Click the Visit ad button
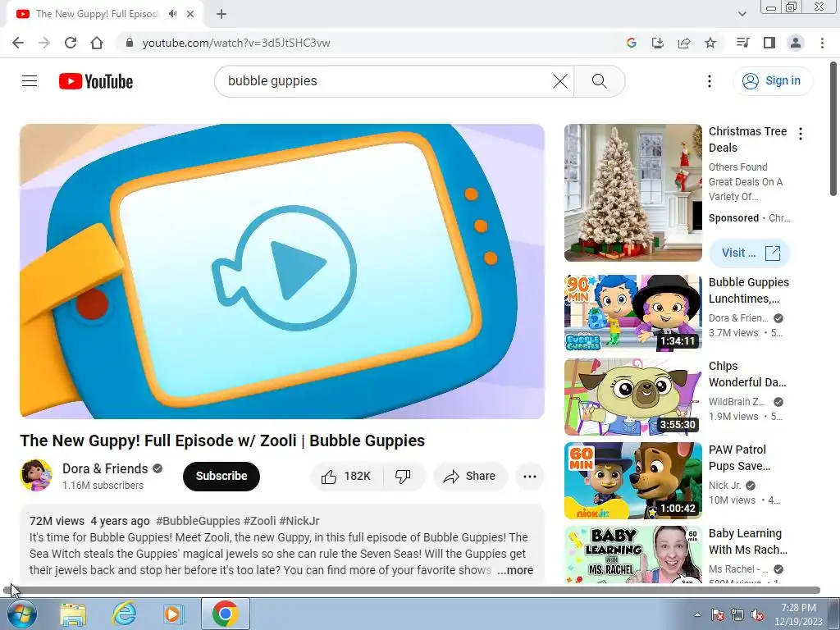The image size is (840, 630). tap(750, 253)
